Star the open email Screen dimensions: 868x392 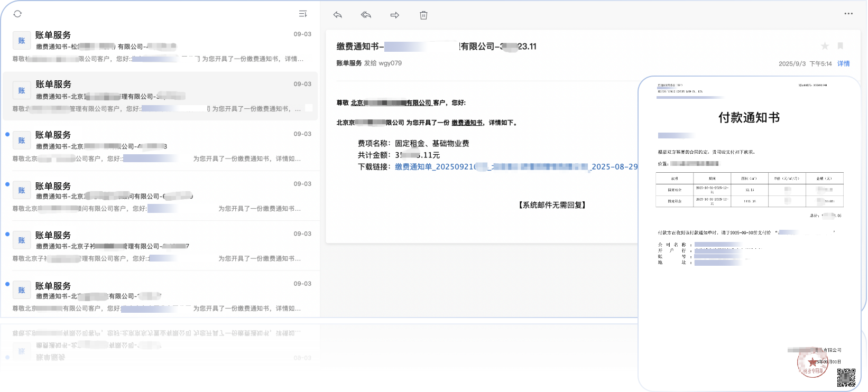pos(825,46)
